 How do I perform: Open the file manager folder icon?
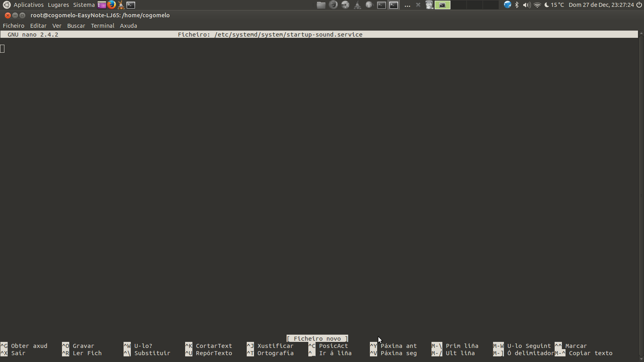pyautogui.click(x=321, y=5)
